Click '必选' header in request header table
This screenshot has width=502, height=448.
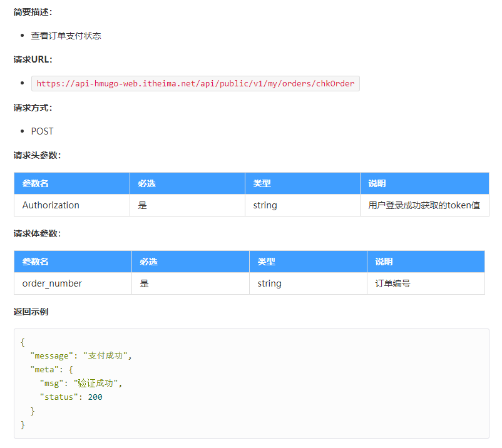(187, 183)
